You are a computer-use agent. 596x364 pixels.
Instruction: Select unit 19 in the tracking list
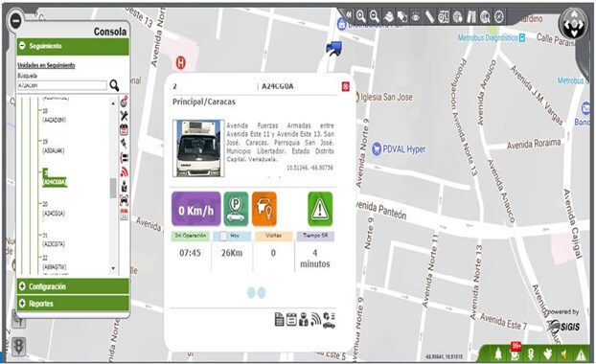54,147
